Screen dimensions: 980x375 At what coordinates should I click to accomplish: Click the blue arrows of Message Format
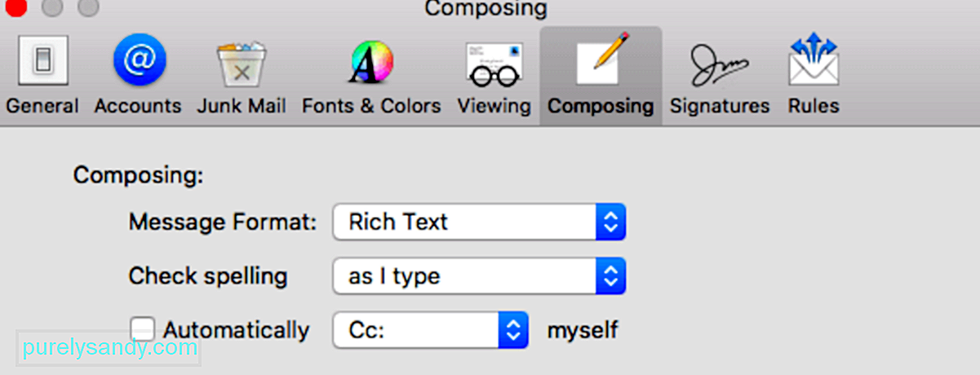click(x=610, y=222)
